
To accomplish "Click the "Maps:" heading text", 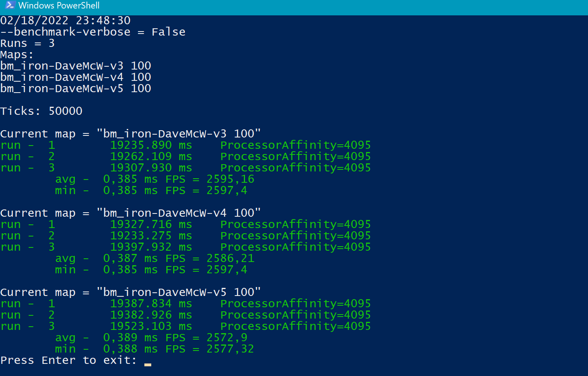I will (17, 55).
